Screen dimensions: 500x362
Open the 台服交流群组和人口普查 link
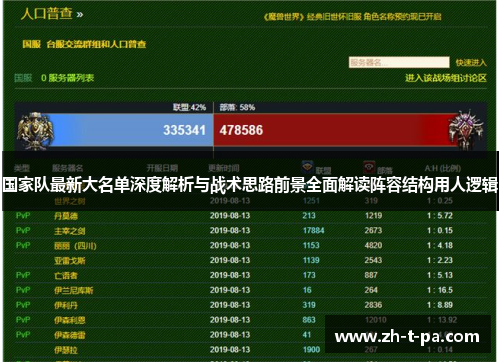[x=96, y=44]
